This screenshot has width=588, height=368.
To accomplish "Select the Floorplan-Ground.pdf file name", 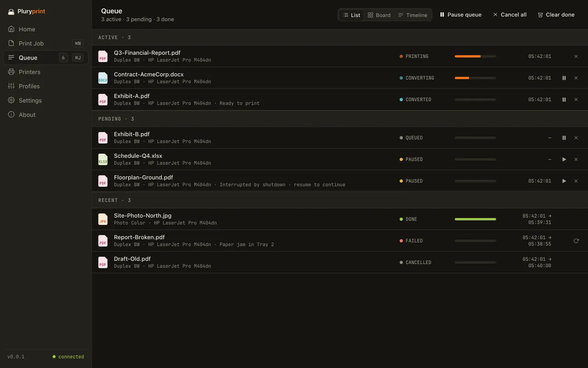I will [x=143, y=177].
